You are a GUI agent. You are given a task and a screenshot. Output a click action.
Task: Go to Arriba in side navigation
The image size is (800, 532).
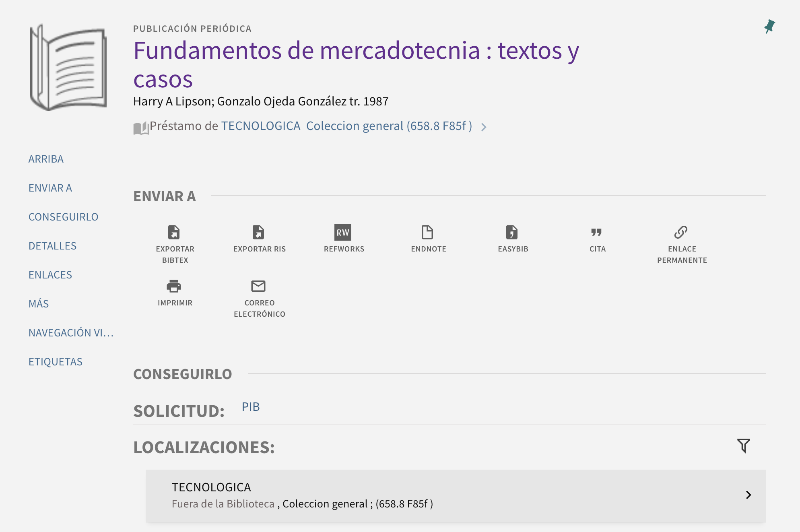click(46, 159)
